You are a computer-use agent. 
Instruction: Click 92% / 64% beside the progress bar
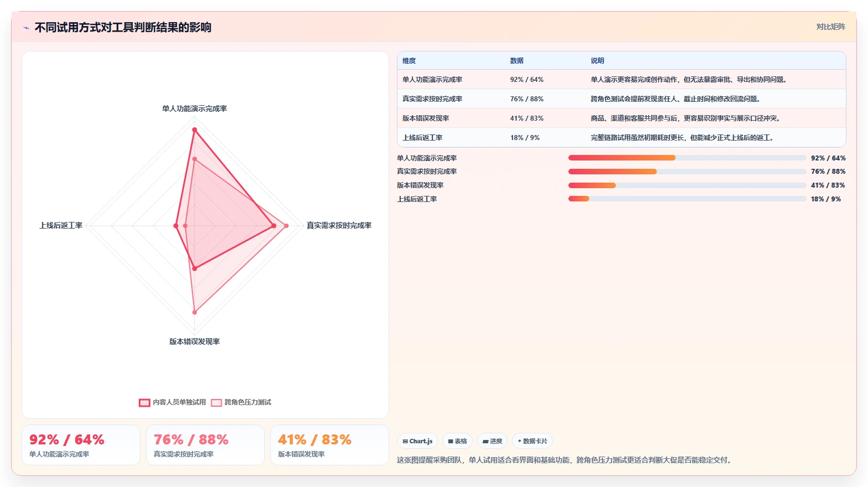pyautogui.click(x=828, y=158)
